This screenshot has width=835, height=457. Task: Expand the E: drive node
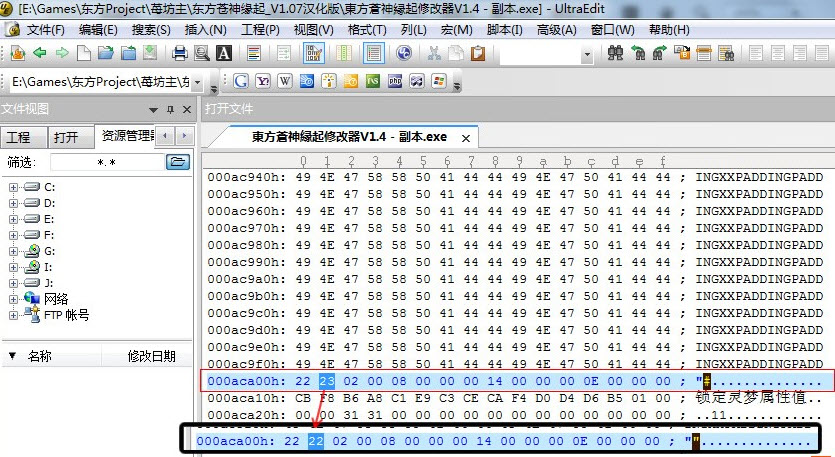13,219
